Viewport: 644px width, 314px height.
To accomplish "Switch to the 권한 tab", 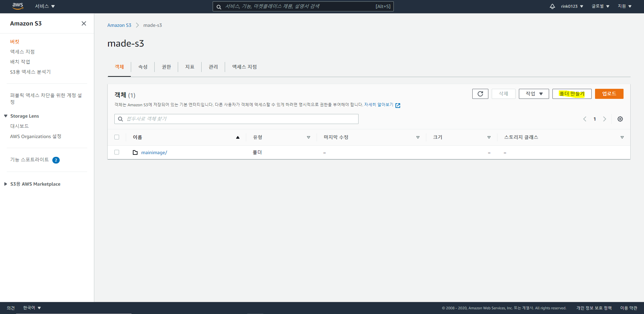I will click(x=166, y=67).
